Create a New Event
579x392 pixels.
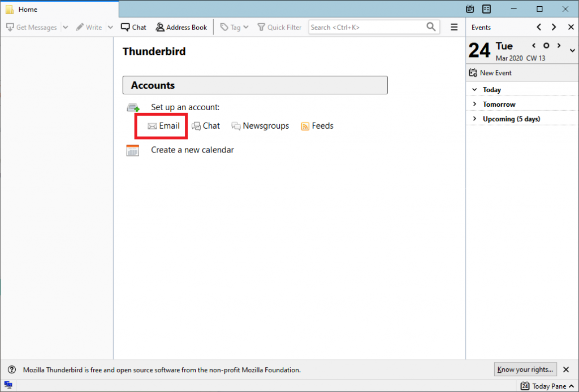point(490,73)
